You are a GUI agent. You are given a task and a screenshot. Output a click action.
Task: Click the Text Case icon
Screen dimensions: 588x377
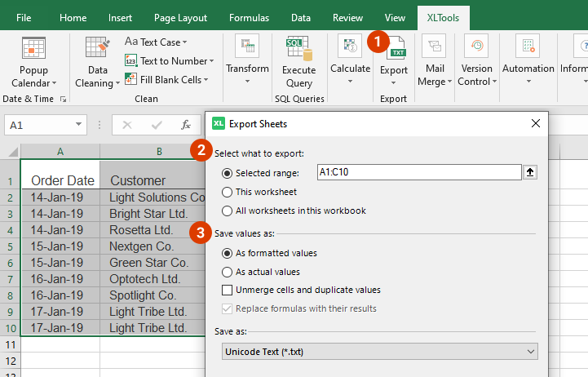131,42
